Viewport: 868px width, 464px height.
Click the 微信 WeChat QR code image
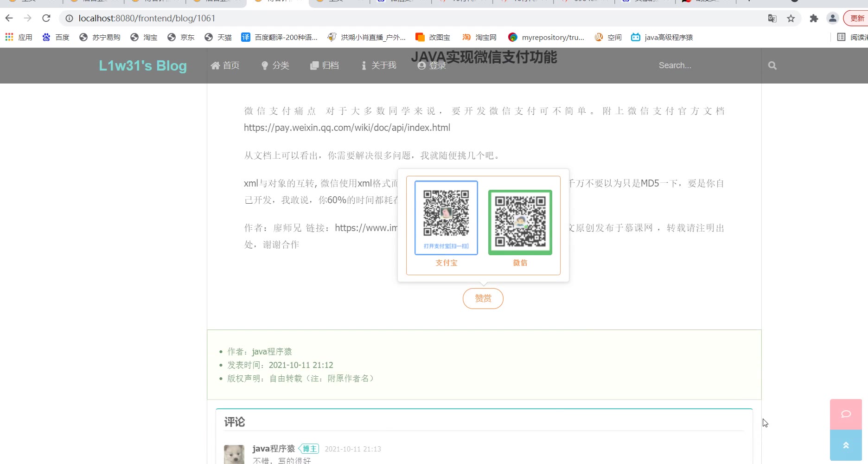520,222
